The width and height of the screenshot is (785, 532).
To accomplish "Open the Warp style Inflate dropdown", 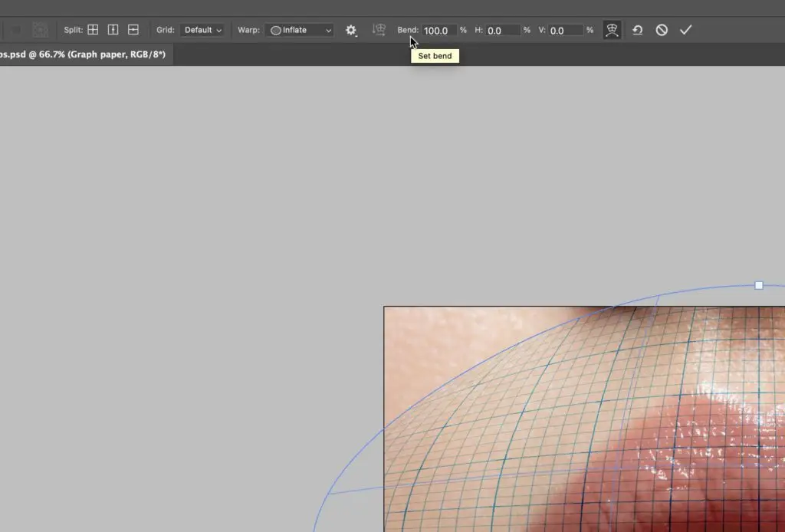I will 300,30.
